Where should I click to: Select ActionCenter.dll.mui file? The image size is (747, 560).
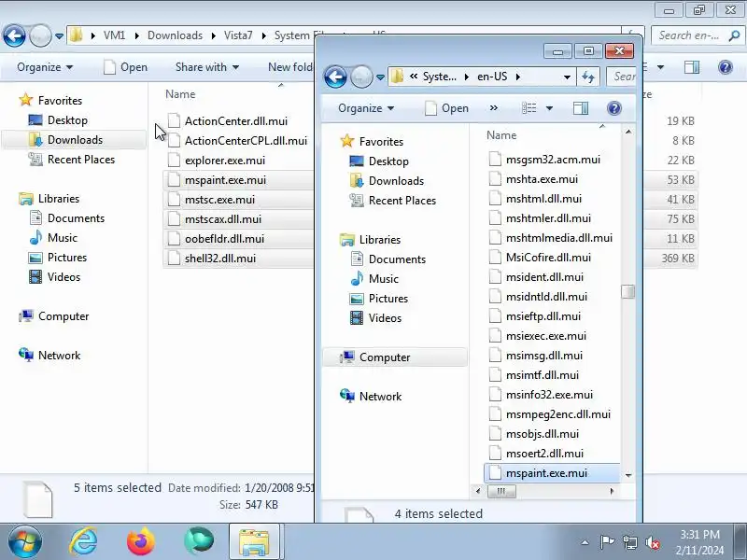click(x=238, y=121)
